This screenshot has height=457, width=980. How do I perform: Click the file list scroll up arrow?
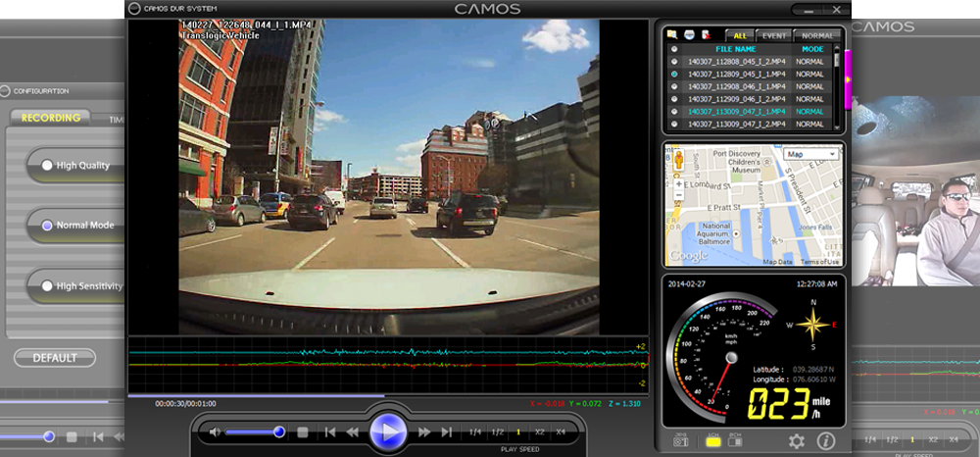pyautogui.click(x=837, y=47)
